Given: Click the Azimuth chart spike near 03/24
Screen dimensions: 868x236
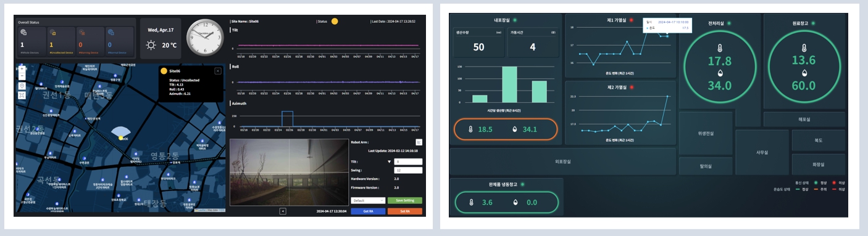Looking at the screenshot, I should click(287, 118).
